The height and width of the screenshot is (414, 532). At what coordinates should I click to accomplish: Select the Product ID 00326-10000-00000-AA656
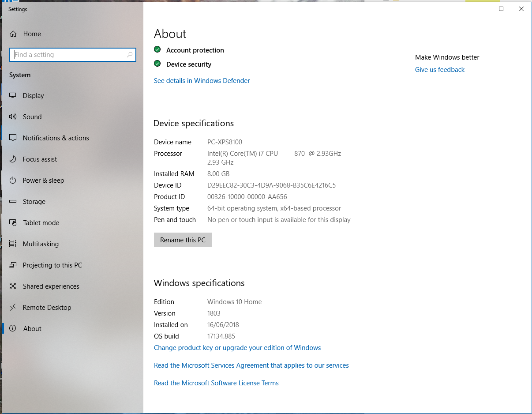tap(247, 197)
